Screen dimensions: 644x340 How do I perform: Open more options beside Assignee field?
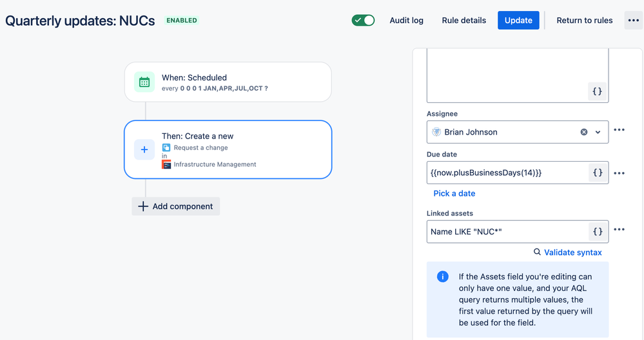[619, 130]
